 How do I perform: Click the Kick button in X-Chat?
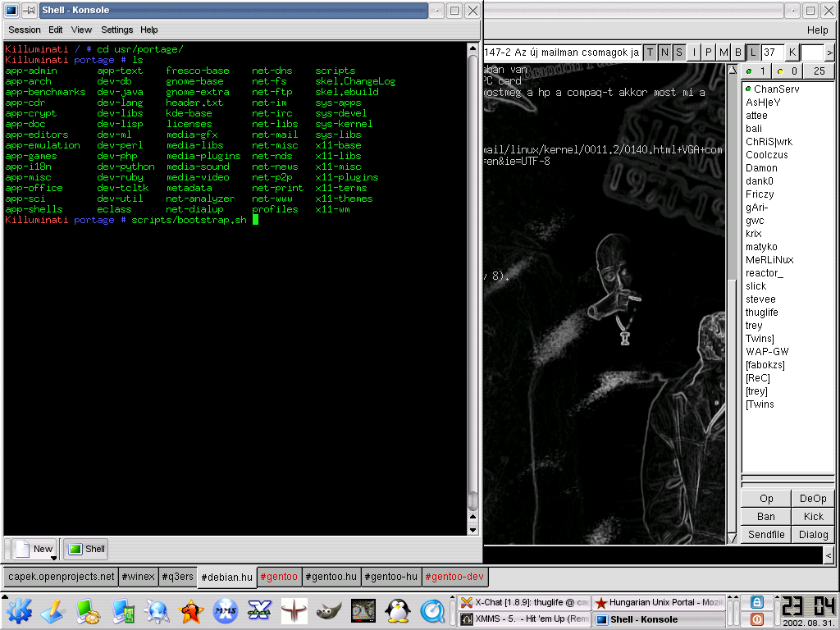point(813,517)
